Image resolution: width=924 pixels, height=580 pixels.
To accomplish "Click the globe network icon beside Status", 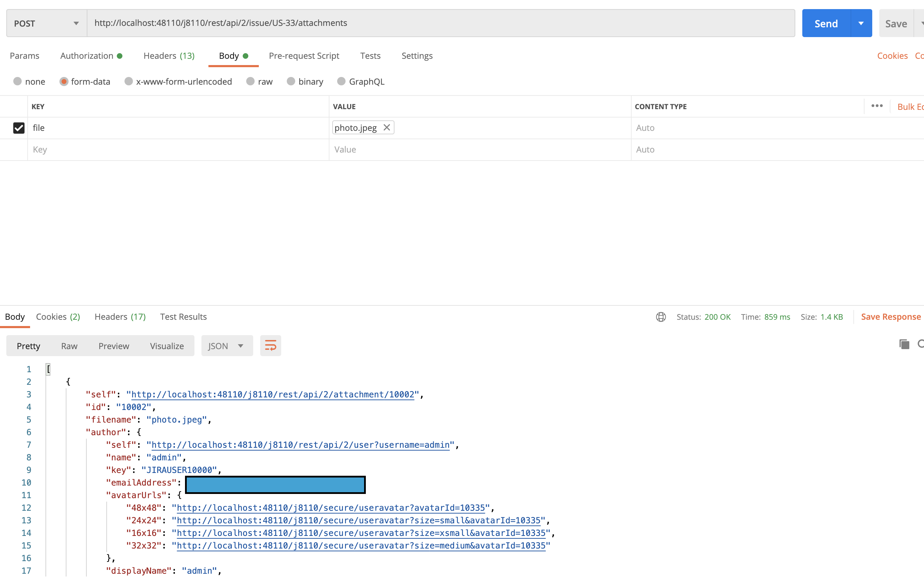I will click(x=661, y=317).
